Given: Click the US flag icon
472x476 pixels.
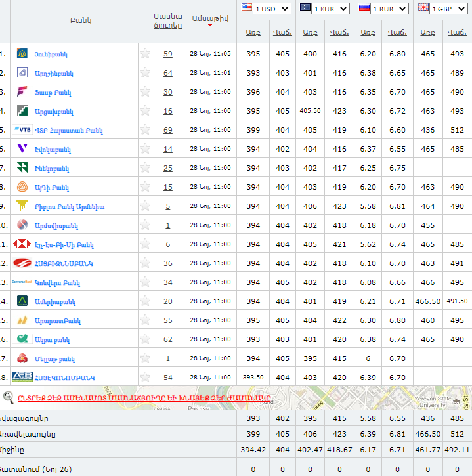Looking at the screenshot, I should tap(246, 7).
